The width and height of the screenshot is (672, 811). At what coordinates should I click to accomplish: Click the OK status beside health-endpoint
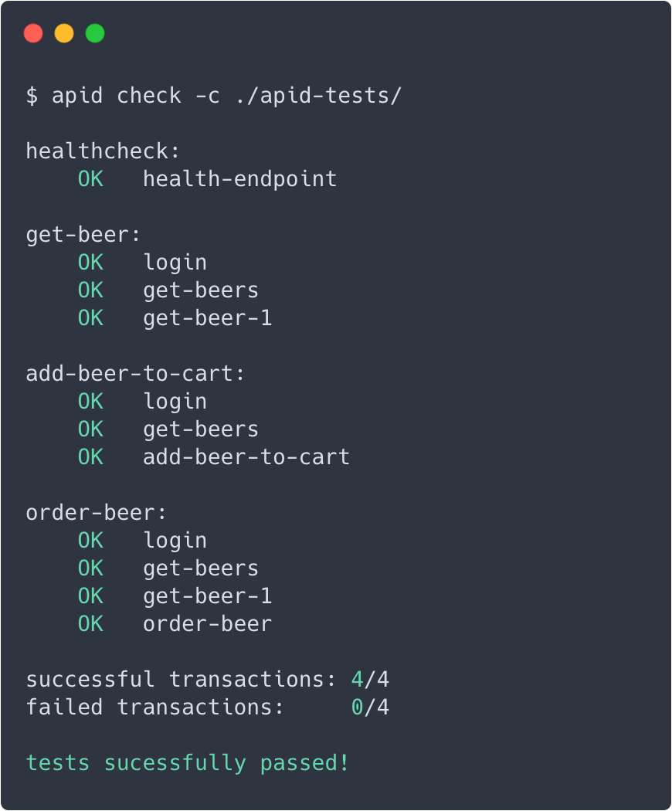pos(90,179)
